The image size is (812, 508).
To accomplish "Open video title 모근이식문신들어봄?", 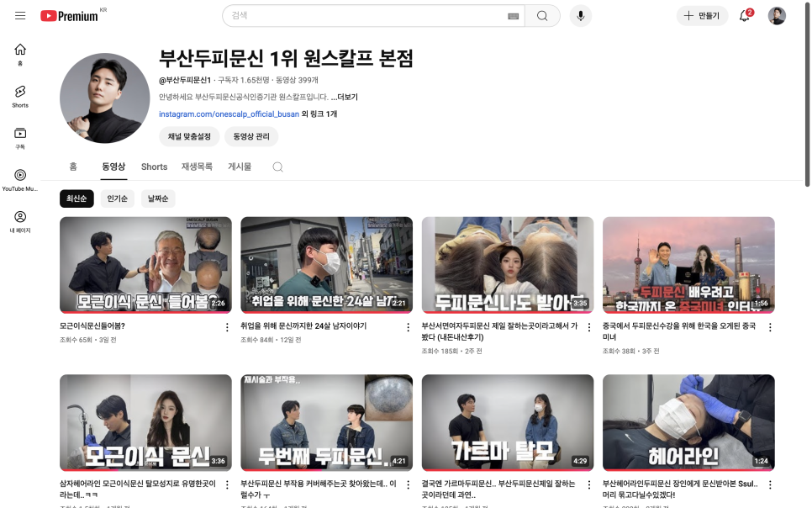I will [x=92, y=326].
